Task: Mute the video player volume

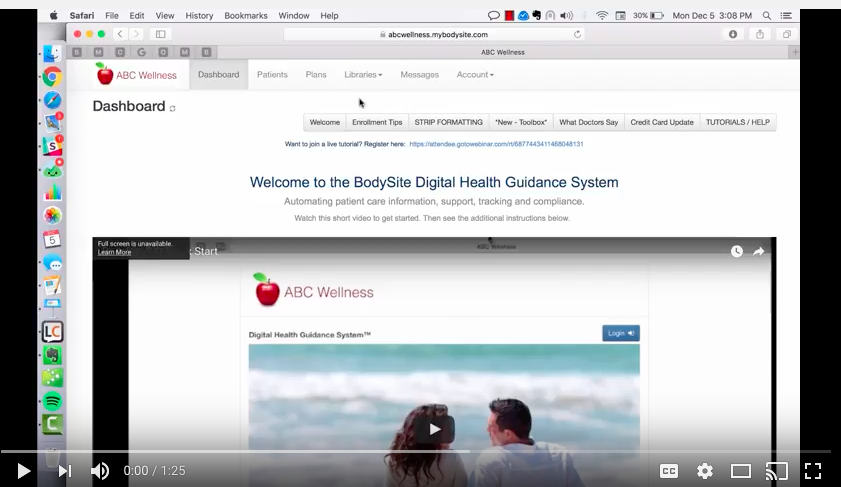Action: (100, 471)
